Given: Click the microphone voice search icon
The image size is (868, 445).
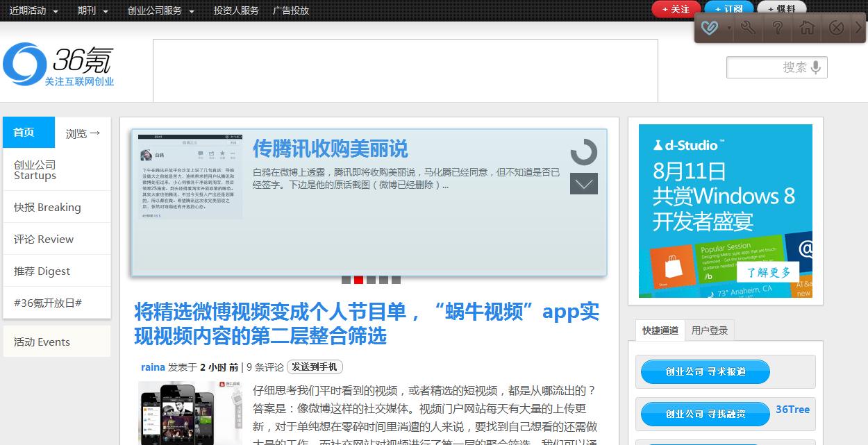Looking at the screenshot, I should 817,67.
